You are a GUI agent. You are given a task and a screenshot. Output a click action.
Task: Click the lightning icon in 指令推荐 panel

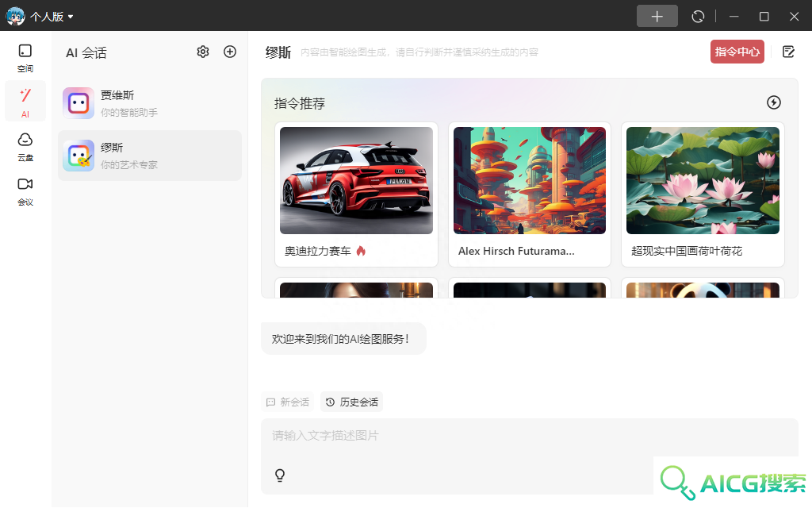[x=773, y=102]
